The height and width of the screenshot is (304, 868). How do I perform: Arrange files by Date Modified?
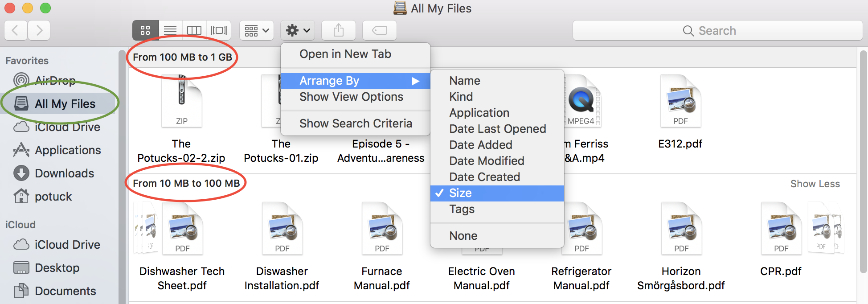pos(487,161)
